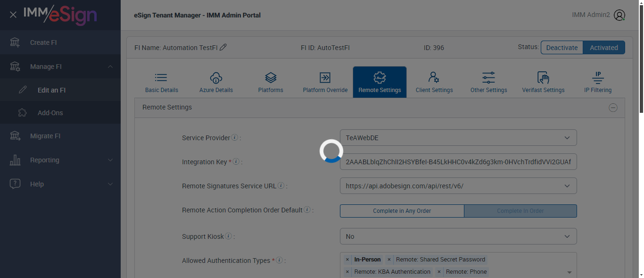Collapse the Manage FI menu chevron
The height and width of the screenshot is (278, 644).
point(110,67)
